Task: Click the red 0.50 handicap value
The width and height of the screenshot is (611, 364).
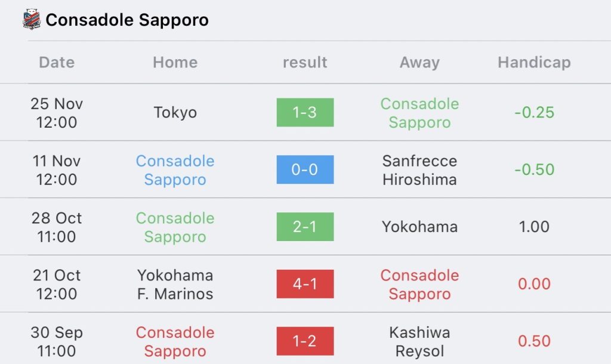Action: [x=534, y=341]
